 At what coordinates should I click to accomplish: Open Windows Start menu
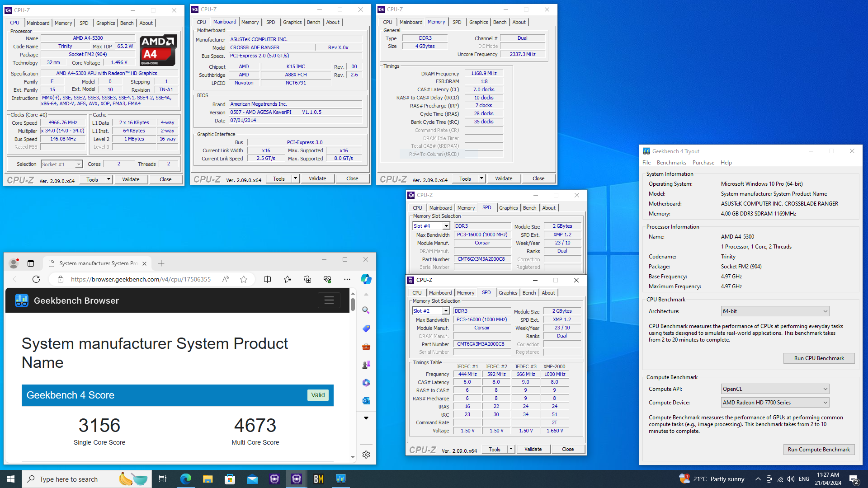coord(11,479)
